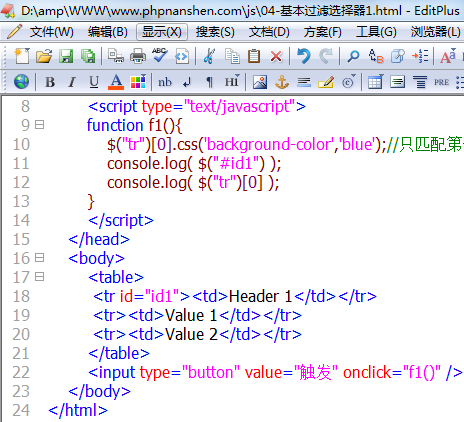Open the table insert dropdown
The height and width of the screenshot is (422, 464).
[375, 82]
